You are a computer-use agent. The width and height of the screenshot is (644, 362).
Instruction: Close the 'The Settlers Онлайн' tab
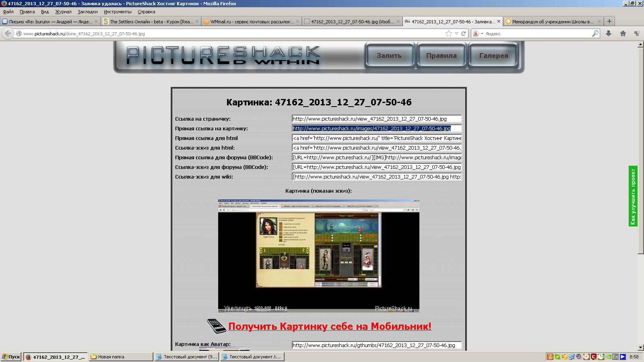tap(197, 21)
